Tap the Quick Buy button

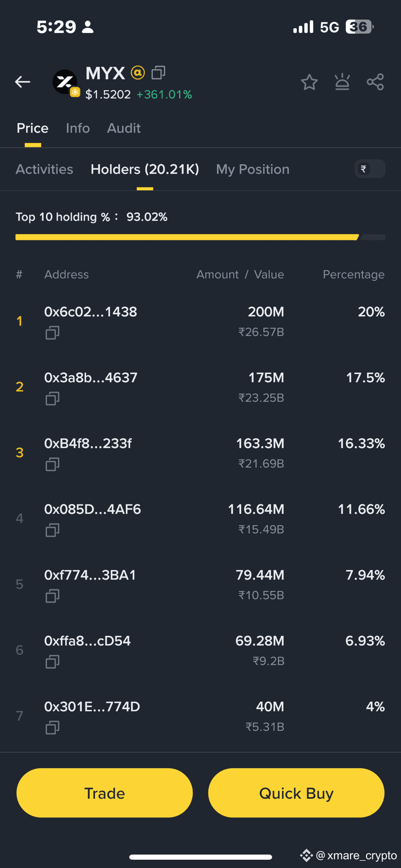[x=296, y=793]
